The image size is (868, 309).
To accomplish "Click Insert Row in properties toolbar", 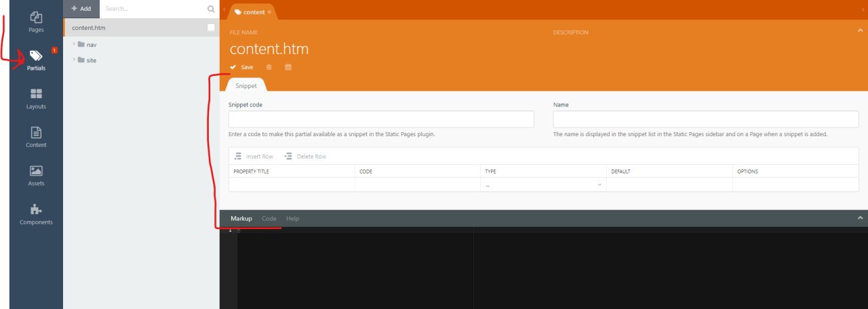I will 254,157.
